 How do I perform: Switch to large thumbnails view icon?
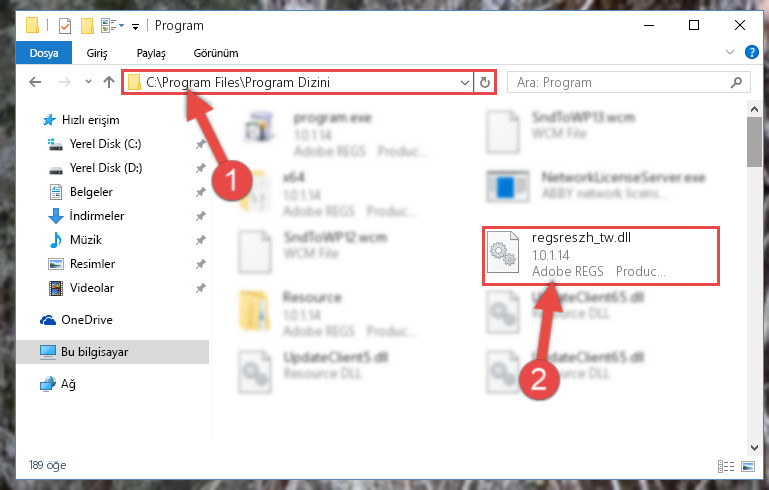tap(748, 466)
